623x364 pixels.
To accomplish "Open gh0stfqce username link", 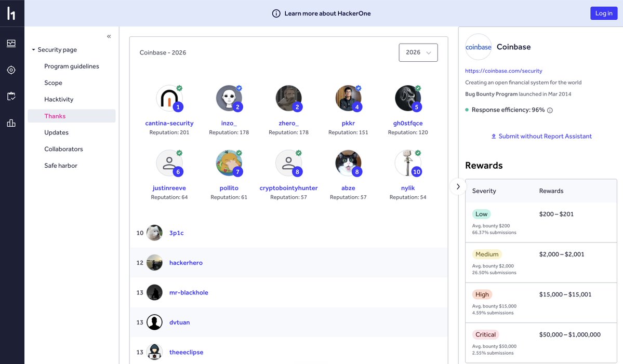I will (408, 124).
